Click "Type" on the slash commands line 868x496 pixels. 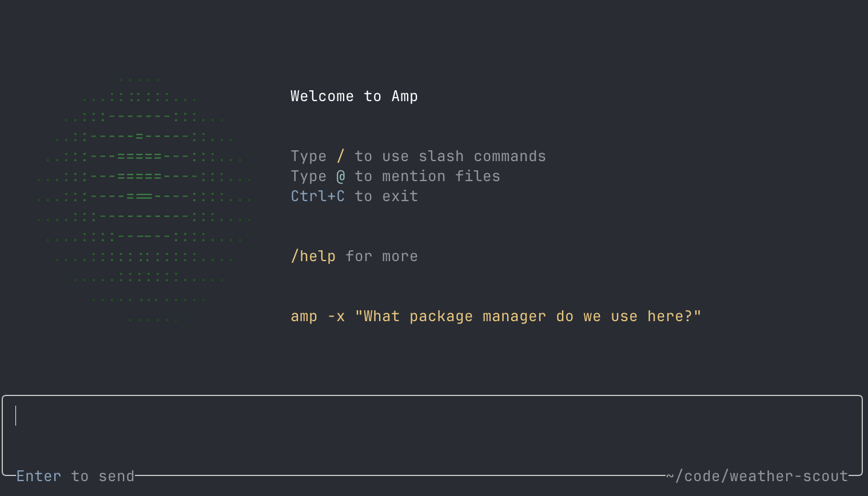[x=309, y=157]
